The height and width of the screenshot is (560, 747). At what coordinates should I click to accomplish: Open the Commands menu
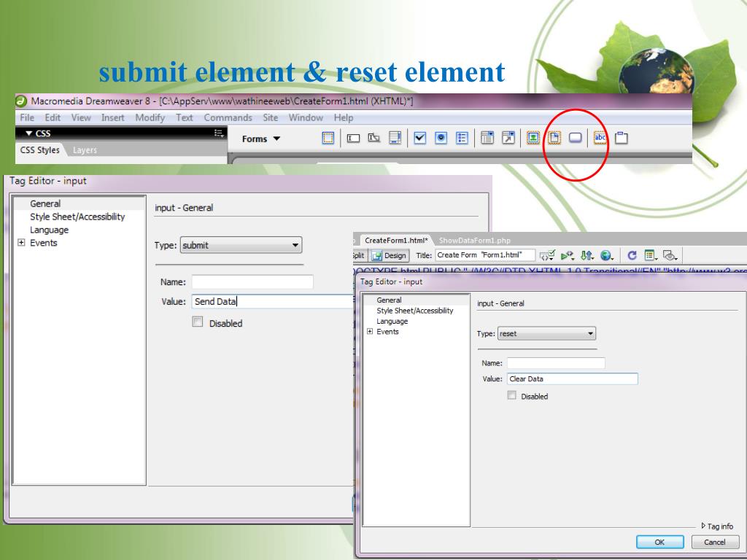[228, 117]
